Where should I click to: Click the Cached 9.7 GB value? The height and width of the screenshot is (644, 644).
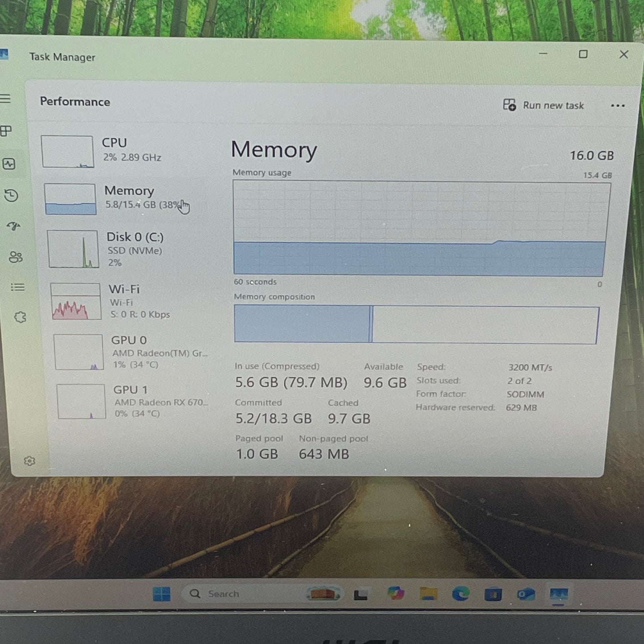(x=349, y=418)
